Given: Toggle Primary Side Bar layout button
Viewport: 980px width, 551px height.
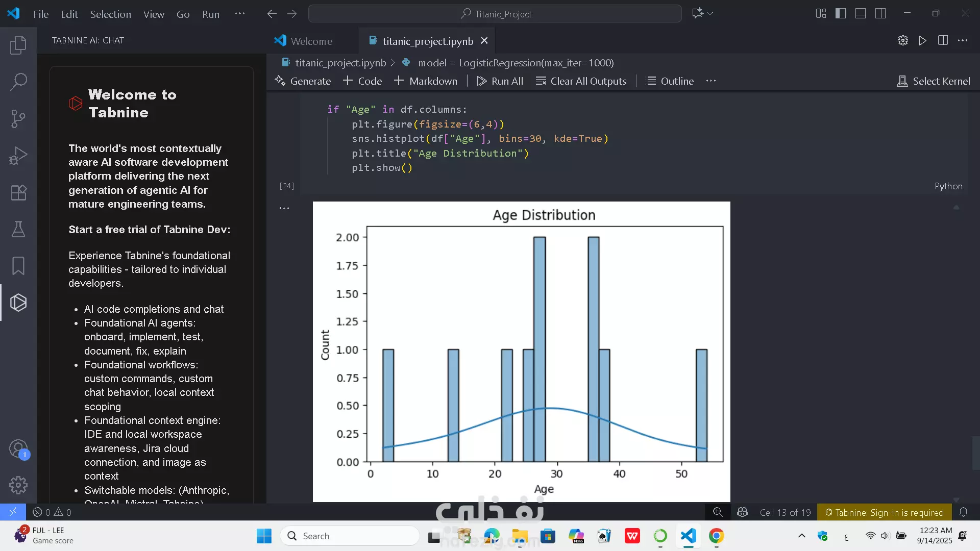Looking at the screenshot, I should pos(841,14).
